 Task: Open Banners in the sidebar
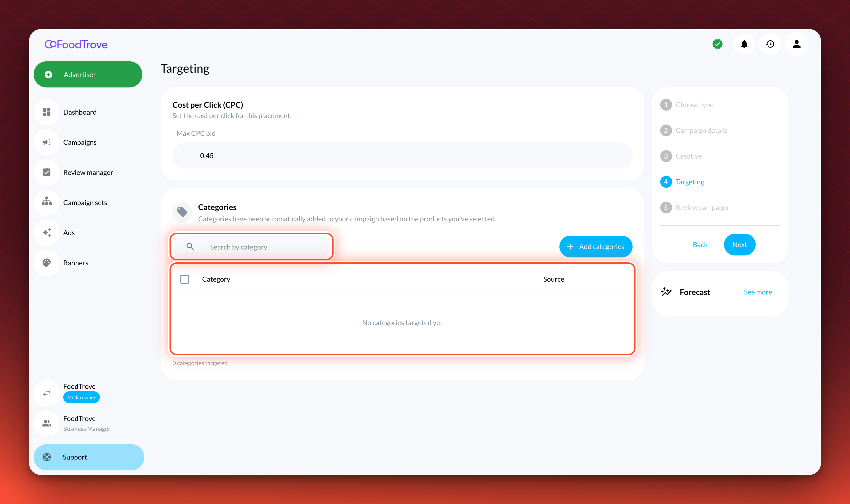(76, 263)
